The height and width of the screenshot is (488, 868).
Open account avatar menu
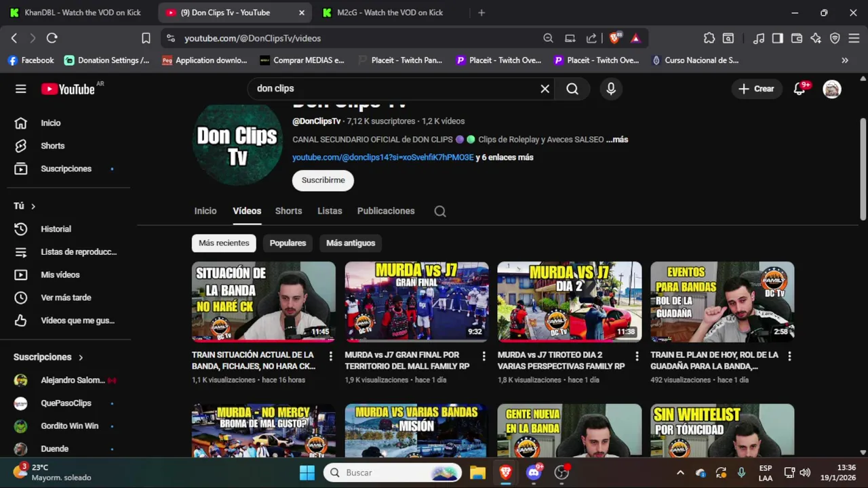pos(832,89)
